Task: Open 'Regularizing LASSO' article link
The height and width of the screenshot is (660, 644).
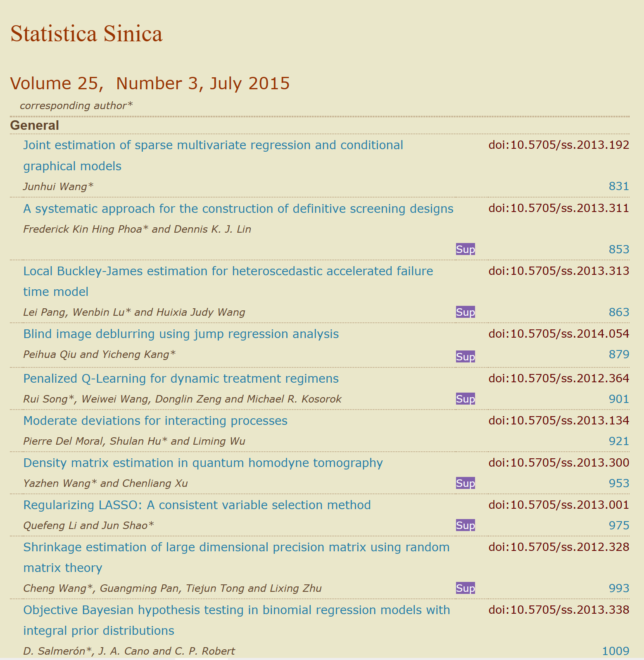Action: pos(197,505)
